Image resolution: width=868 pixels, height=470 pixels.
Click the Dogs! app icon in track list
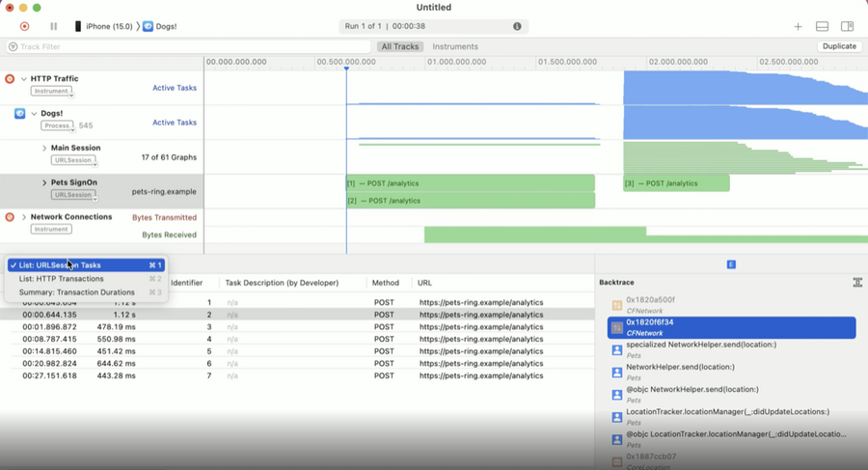20,114
